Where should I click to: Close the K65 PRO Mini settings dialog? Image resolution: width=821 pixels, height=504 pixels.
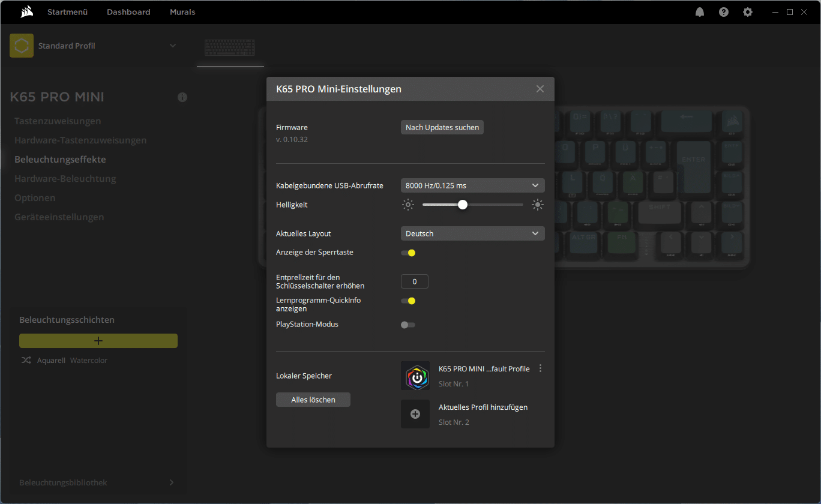[540, 89]
